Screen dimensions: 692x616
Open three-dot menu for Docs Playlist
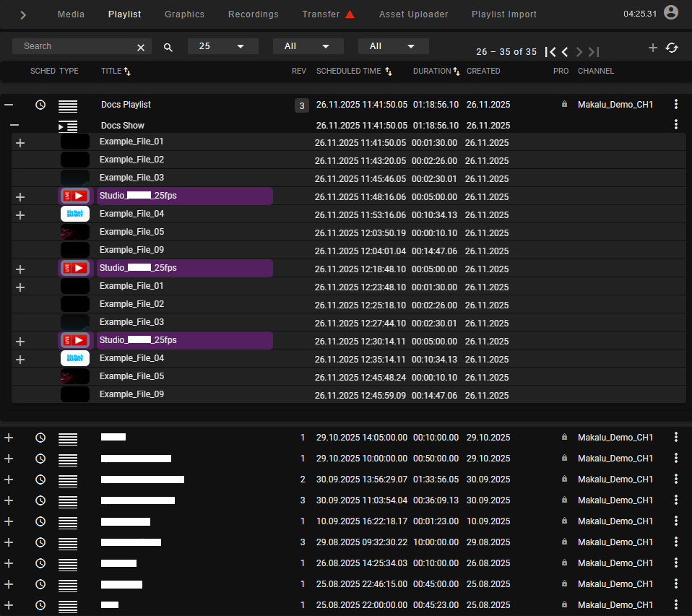676,105
